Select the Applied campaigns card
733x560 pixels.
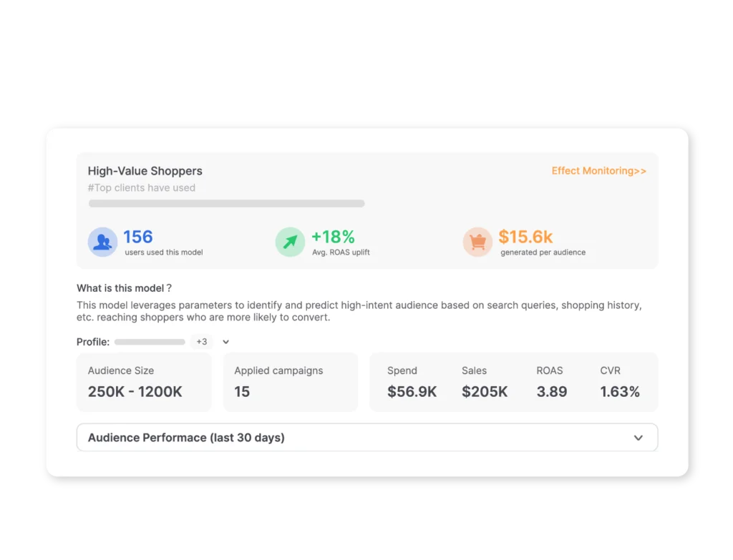[x=290, y=382]
